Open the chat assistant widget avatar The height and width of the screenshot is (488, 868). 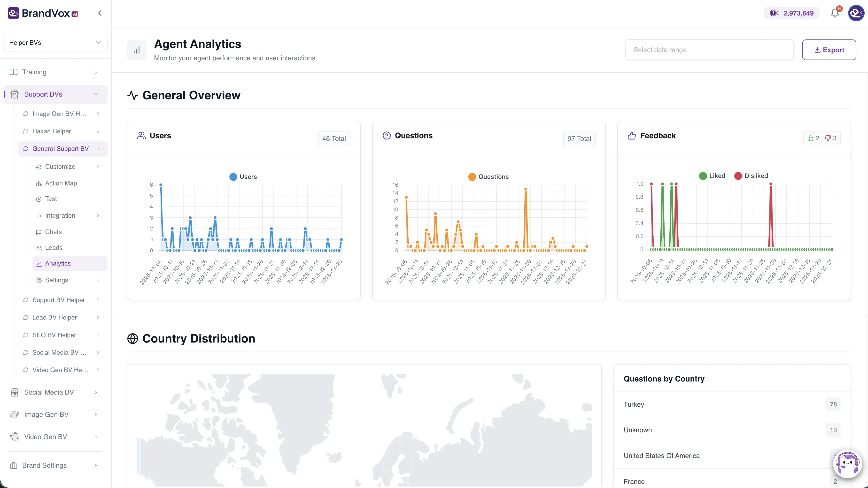(847, 464)
